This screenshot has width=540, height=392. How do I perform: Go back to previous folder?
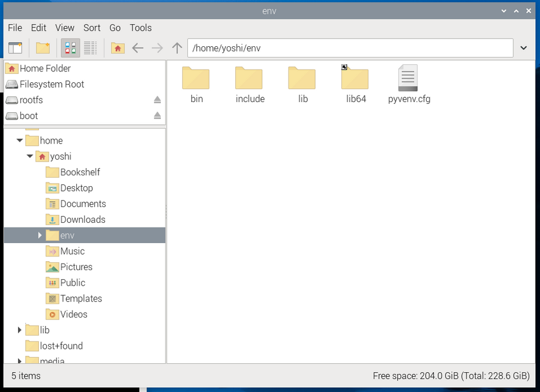click(137, 48)
